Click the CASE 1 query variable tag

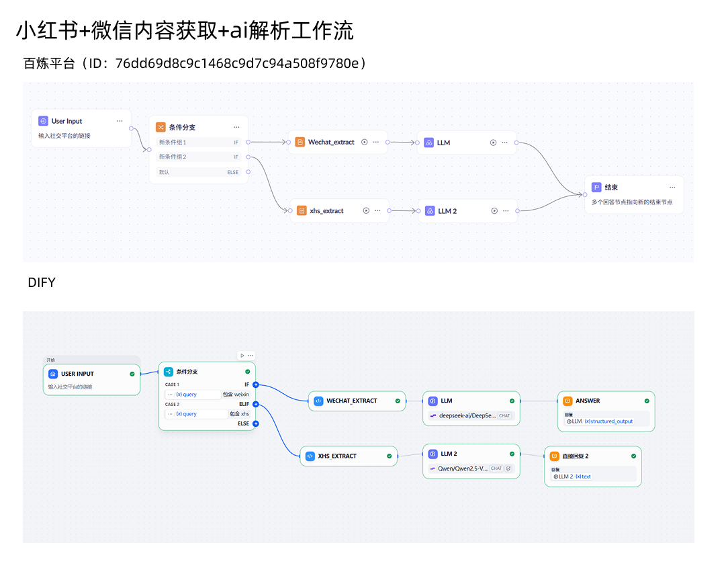point(186,394)
